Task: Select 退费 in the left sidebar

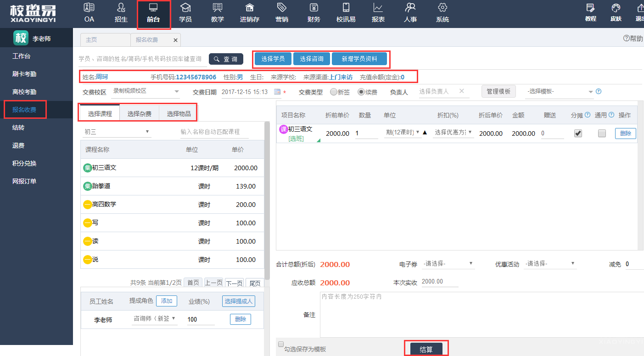Action: 18,145
